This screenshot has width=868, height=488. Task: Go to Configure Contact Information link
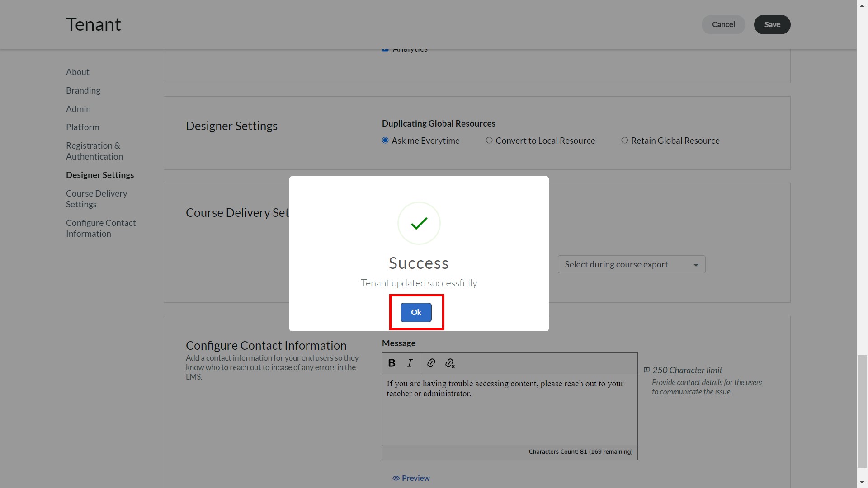(x=101, y=228)
